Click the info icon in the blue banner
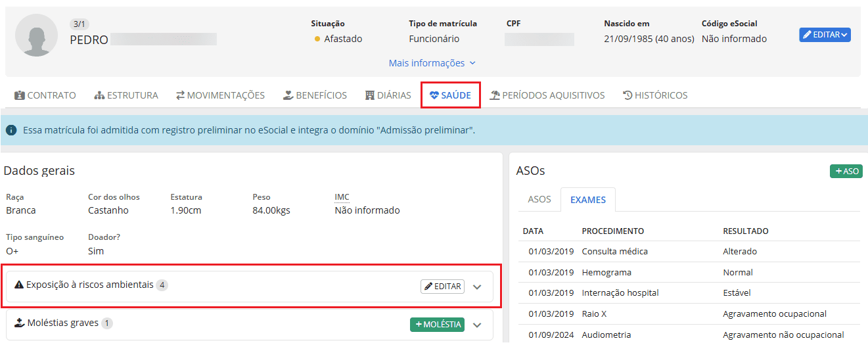868x349 pixels. 11,130
